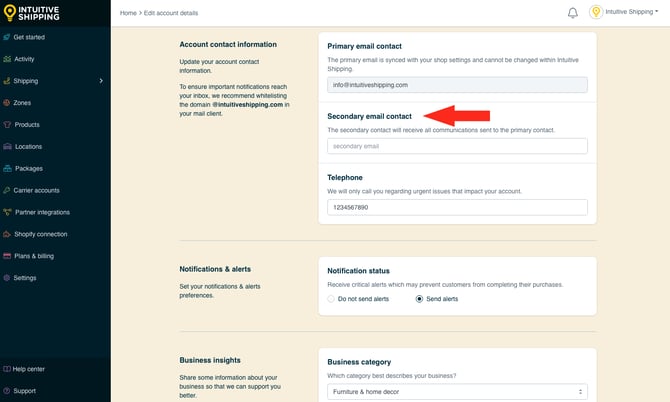
Task: Click the Locations building icon
Action: 7,146
